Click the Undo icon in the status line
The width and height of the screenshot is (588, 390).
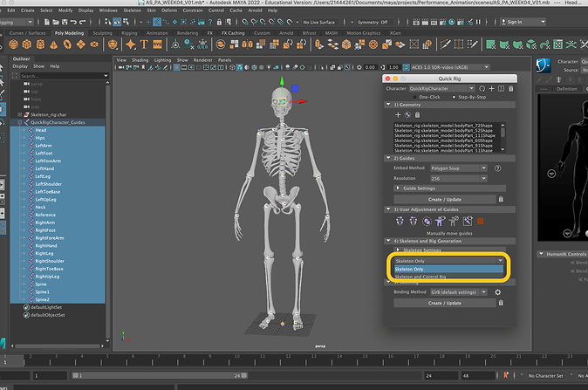click(73, 22)
